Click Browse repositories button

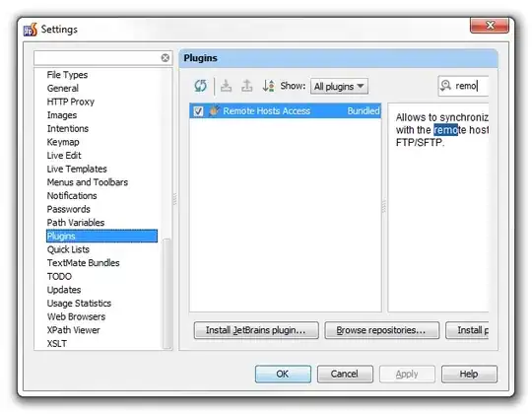coord(381,330)
